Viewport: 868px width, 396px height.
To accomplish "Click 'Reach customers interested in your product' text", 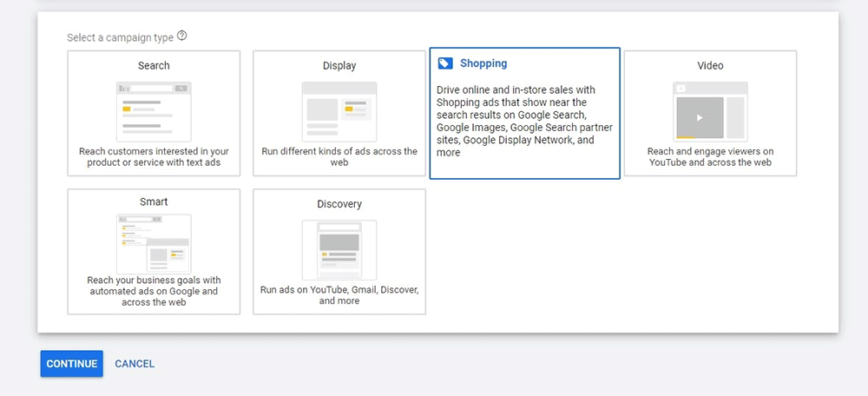I will [x=154, y=156].
